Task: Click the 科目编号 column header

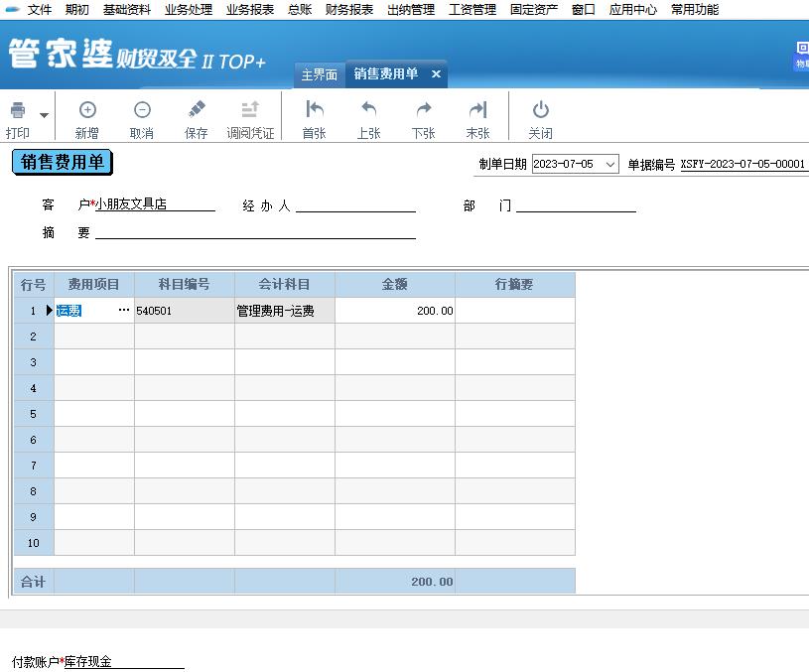Action: [185, 285]
